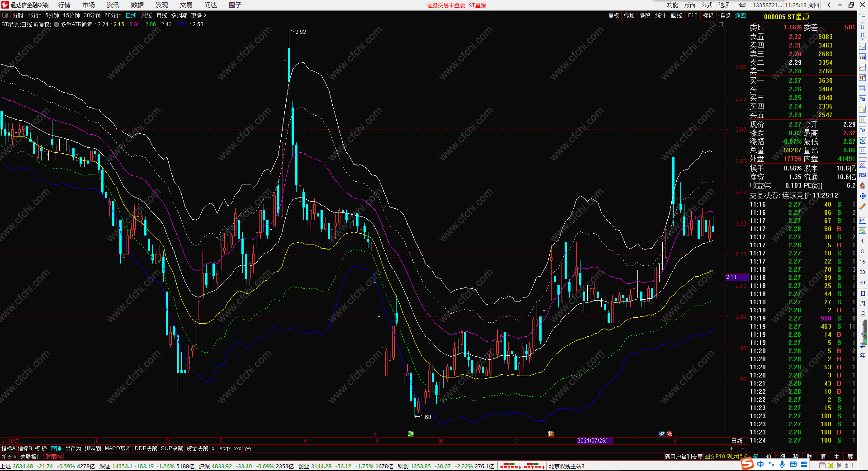The height and width of the screenshot is (471, 868).
Task: Open the 图文F10 link
Action: [x=715, y=457]
